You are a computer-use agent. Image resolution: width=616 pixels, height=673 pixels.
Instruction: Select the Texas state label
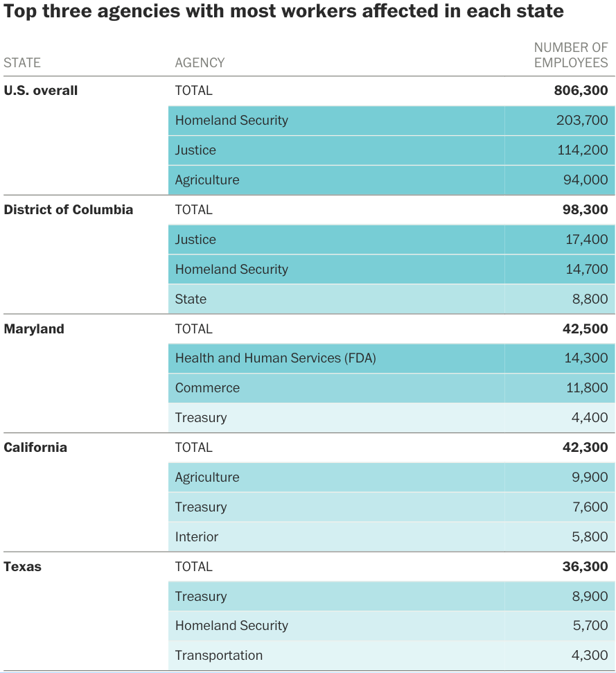click(x=23, y=567)
